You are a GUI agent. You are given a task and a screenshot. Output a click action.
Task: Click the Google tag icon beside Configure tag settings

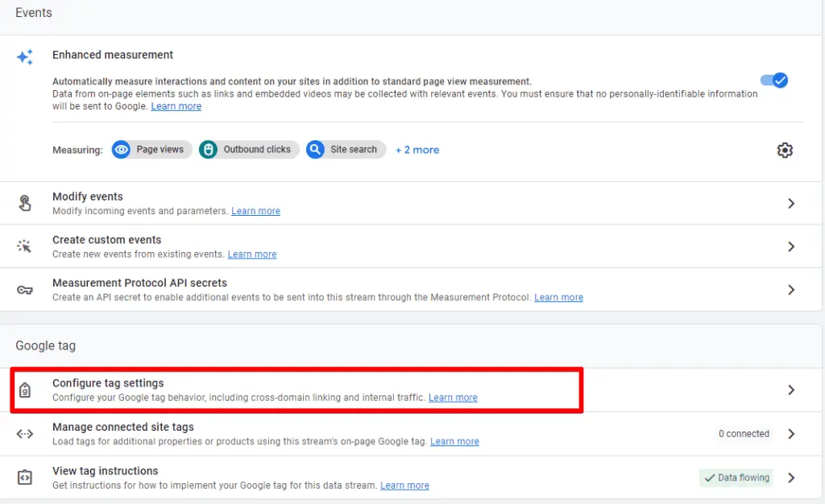pos(25,390)
